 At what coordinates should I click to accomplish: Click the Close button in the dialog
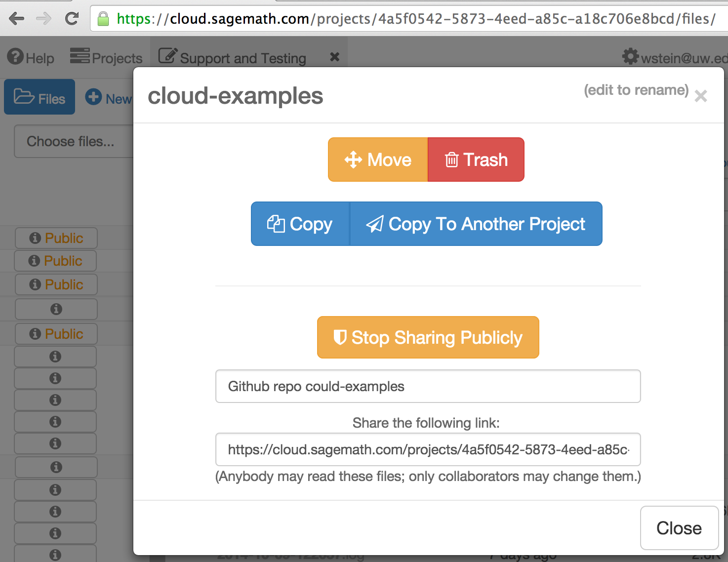[x=679, y=527]
